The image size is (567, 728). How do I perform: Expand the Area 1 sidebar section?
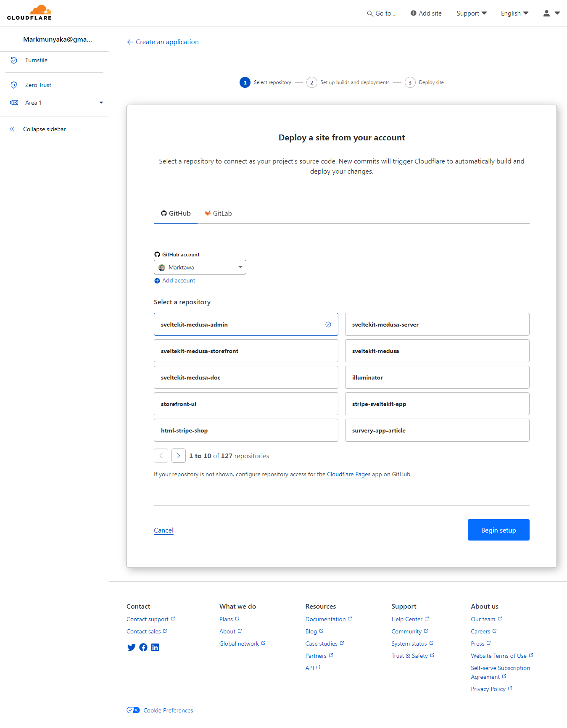pos(101,103)
